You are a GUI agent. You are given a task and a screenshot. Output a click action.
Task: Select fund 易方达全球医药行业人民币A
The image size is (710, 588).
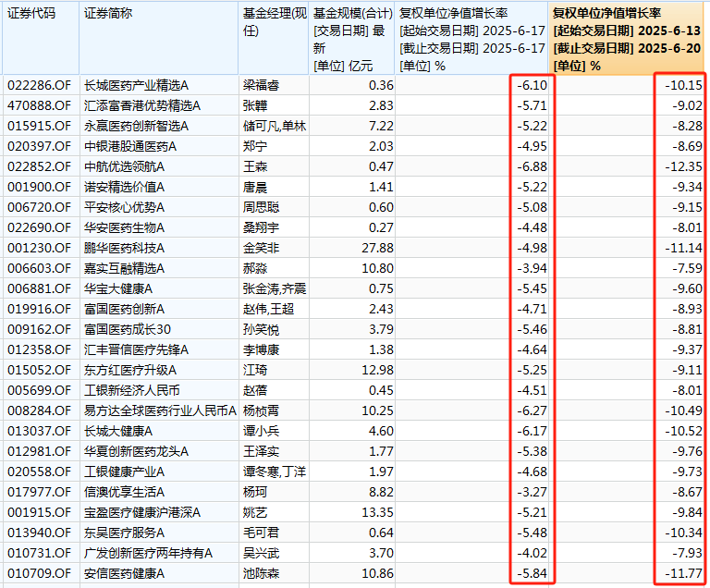160,410
